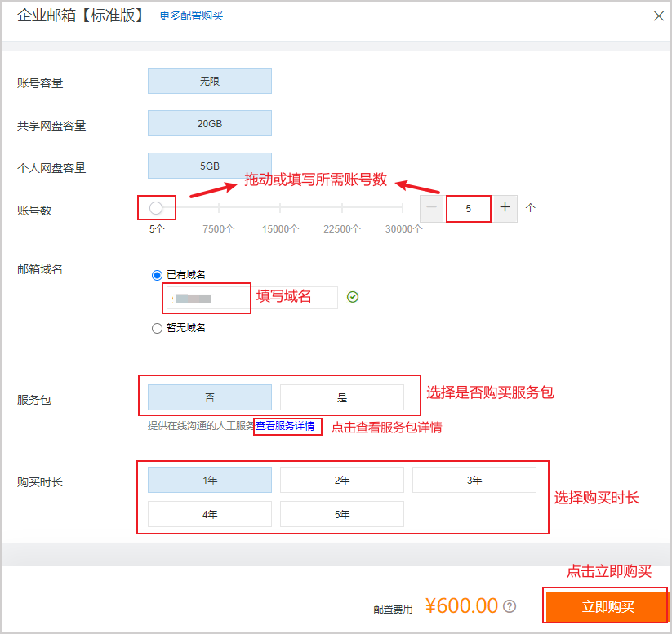The height and width of the screenshot is (634, 672).
Task: Select 1年 purchase duration
Action: coord(210,480)
